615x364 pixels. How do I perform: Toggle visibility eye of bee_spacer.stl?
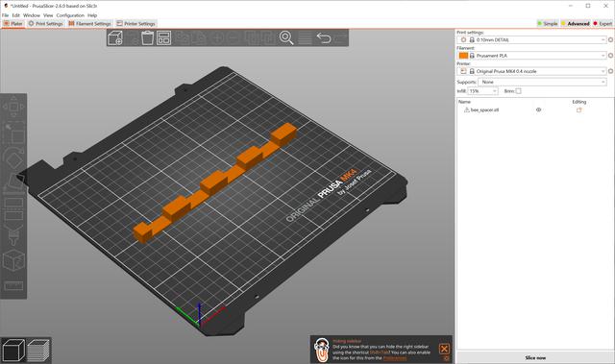(x=538, y=110)
